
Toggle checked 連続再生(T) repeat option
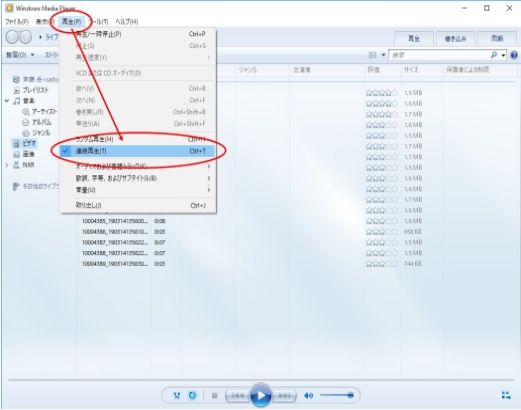pyautogui.click(x=138, y=151)
